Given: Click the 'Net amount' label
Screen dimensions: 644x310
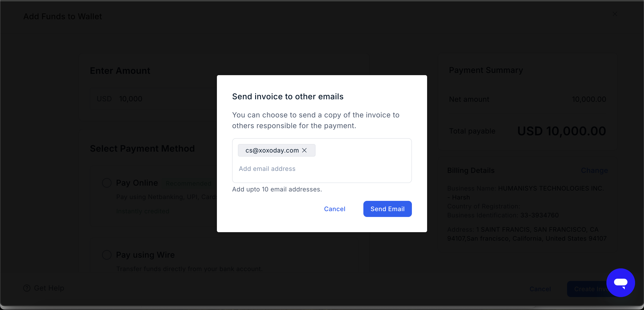Looking at the screenshot, I should tap(469, 99).
